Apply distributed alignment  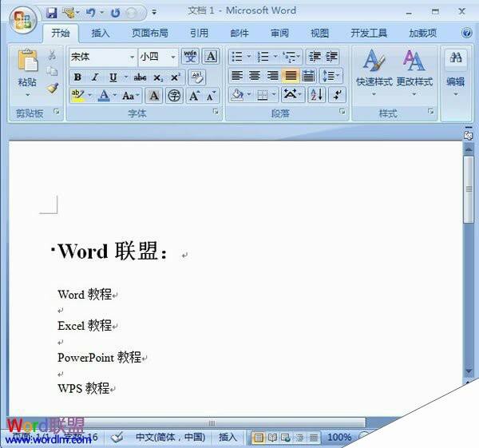(x=308, y=75)
